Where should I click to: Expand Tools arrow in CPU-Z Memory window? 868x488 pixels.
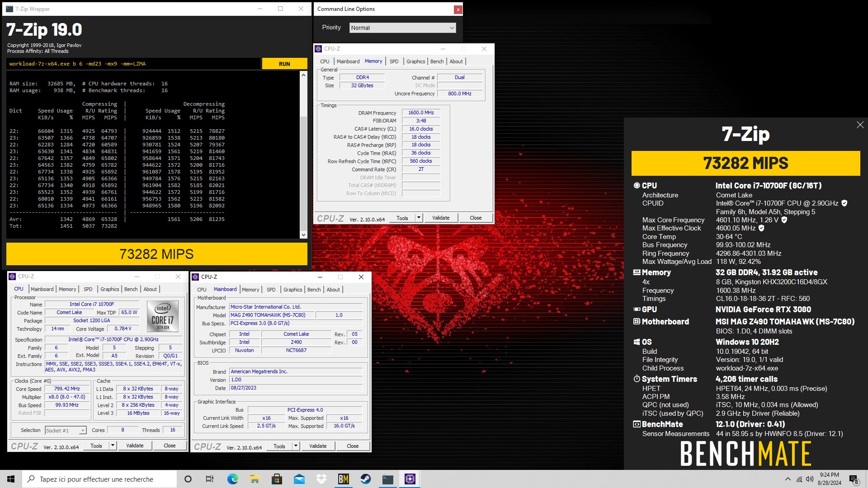tap(419, 218)
